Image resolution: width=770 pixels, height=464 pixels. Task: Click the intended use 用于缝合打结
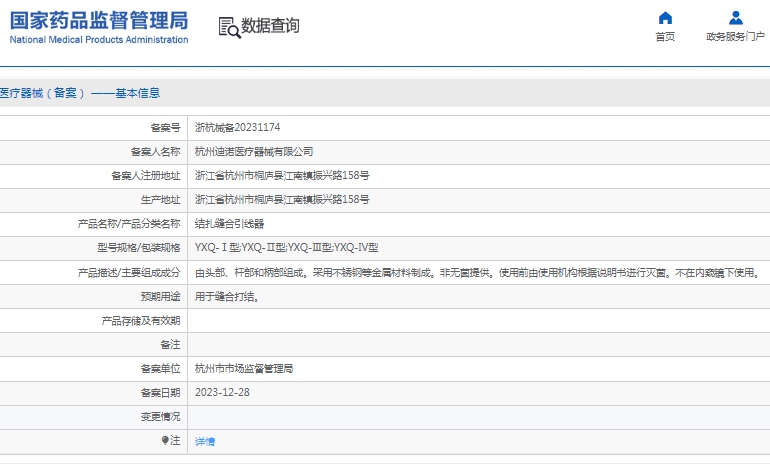pos(226,297)
